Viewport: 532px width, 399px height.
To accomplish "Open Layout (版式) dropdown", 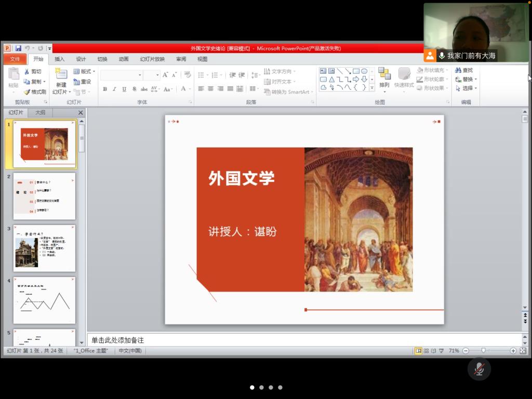I will pyautogui.click(x=84, y=71).
